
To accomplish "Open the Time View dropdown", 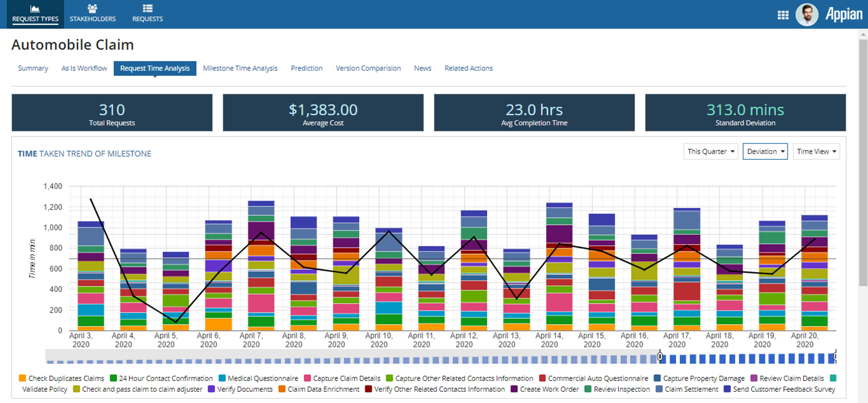I will 816,152.
